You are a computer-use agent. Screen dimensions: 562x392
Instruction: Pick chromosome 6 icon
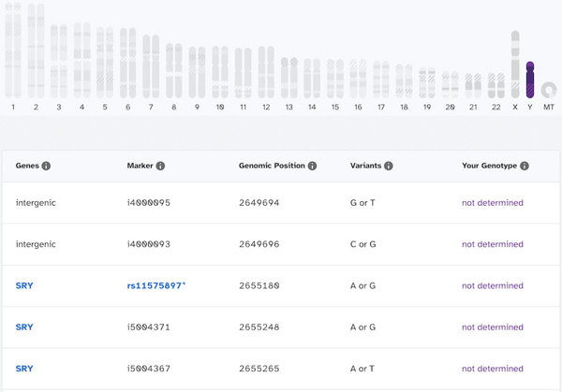(128, 63)
